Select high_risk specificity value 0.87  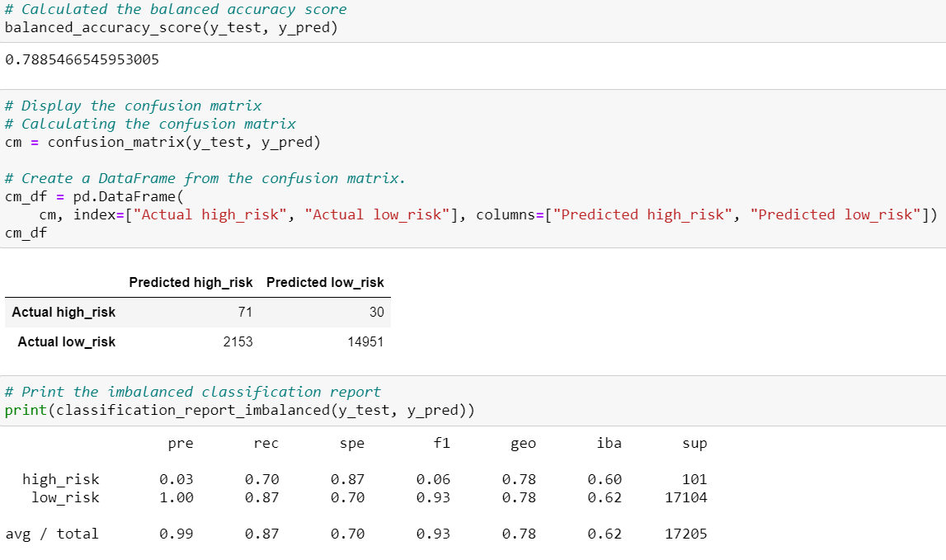click(347, 479)
